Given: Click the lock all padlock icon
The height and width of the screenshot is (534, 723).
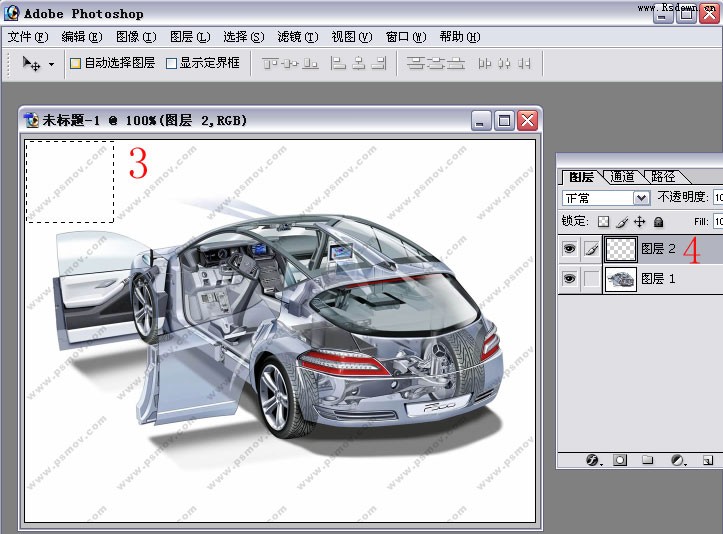Looking at the screenshot, I should [x=658, y=222].
